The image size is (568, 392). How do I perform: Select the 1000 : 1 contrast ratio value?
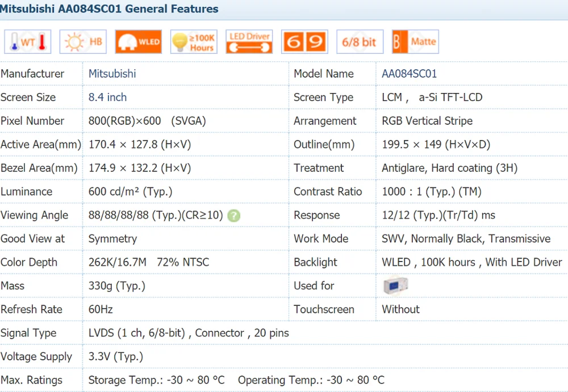coord(432,192)
